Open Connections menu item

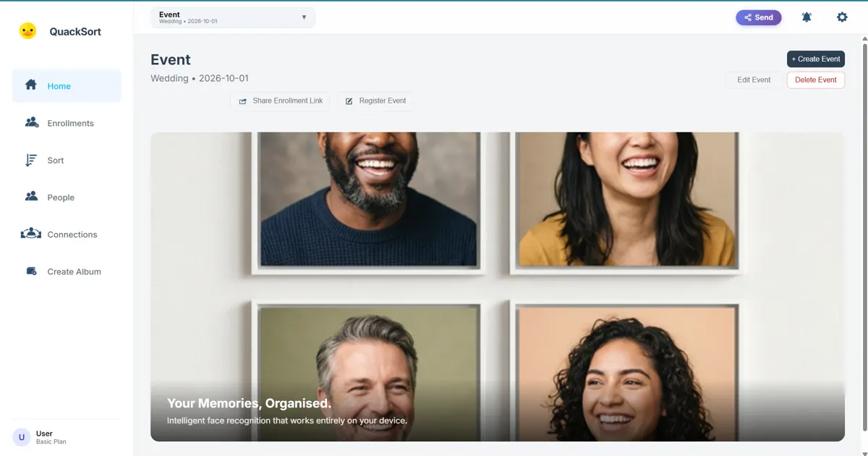[x=67, y=235]
